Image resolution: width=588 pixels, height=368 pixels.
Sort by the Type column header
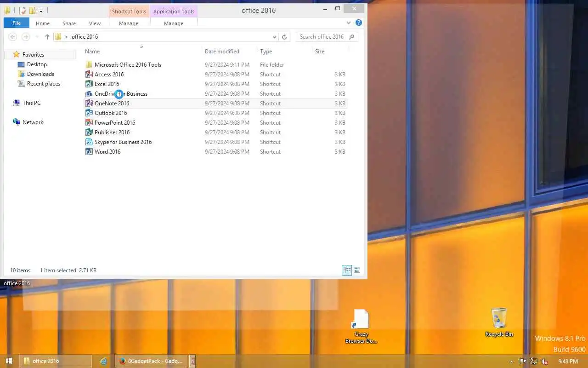coord(284,52)
